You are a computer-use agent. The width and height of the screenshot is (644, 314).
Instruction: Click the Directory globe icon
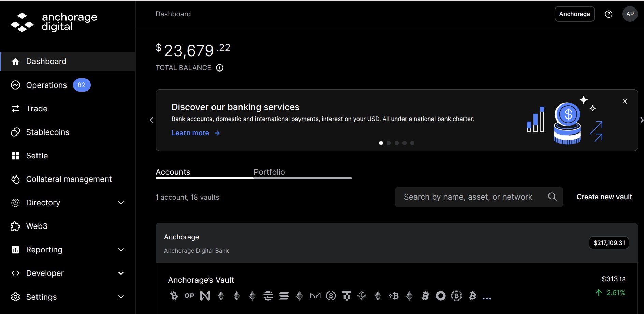coord(15,203)
